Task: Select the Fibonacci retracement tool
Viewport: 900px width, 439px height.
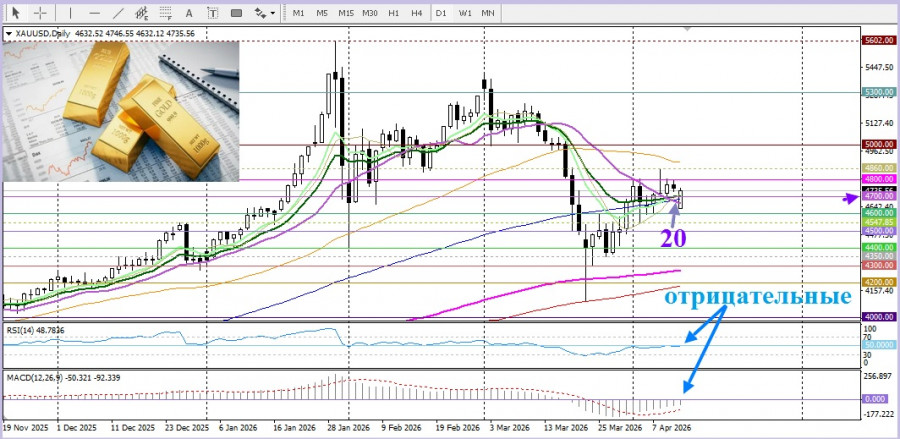Action: [x=165, y=12]
